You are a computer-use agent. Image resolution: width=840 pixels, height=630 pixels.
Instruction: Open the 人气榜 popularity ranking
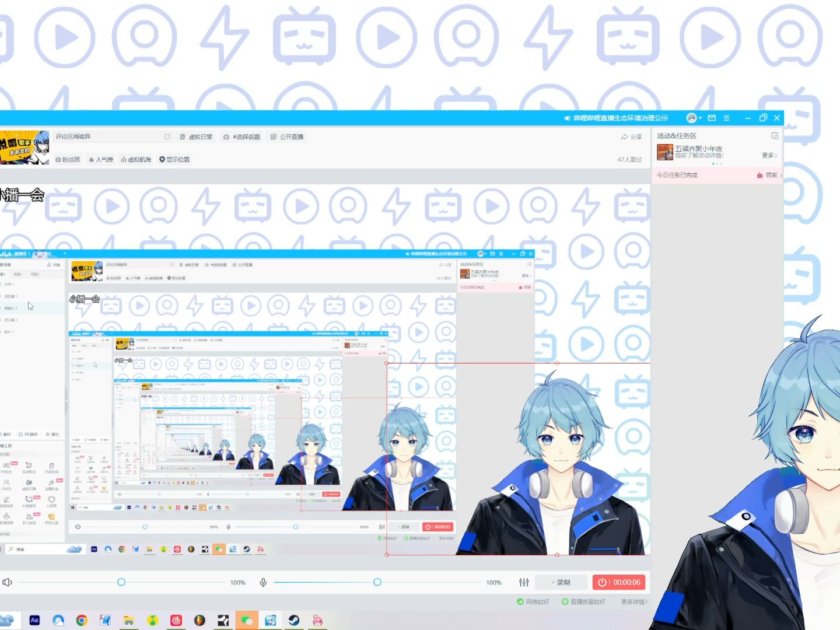tap(101, 159)
